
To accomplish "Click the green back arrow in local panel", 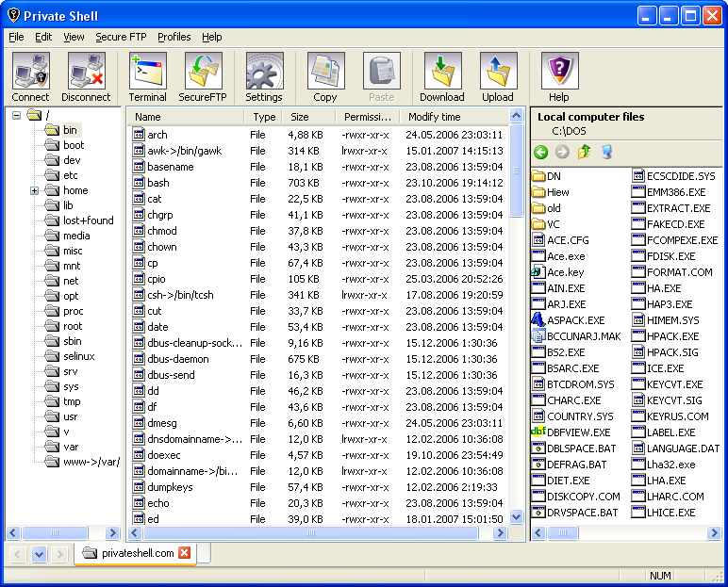I will (540, 152).
